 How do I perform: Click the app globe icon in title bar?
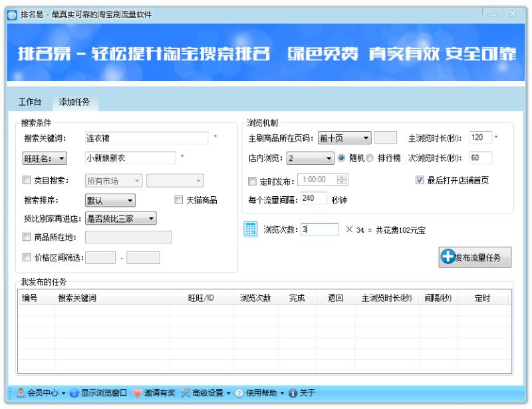[12, 15]
